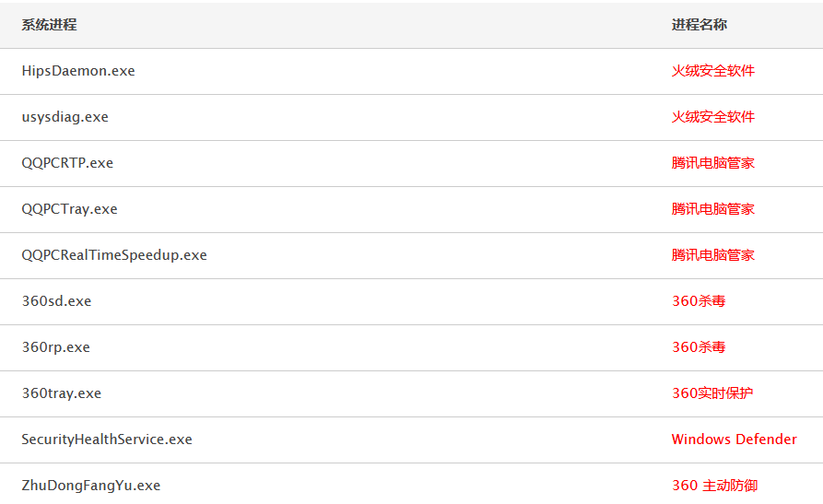Click the 进程名称 column header
This screenshot has width=823, height=504.
[x=700, y=25]
